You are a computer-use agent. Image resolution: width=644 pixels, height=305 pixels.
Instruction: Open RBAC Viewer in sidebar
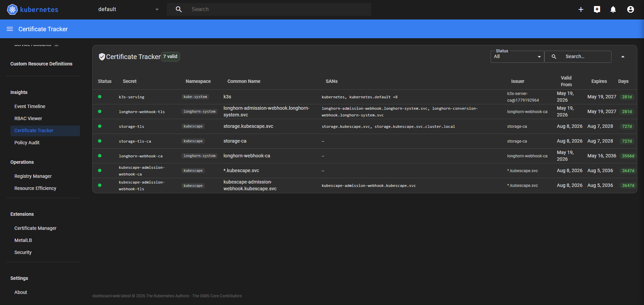(x=28, y=118)
